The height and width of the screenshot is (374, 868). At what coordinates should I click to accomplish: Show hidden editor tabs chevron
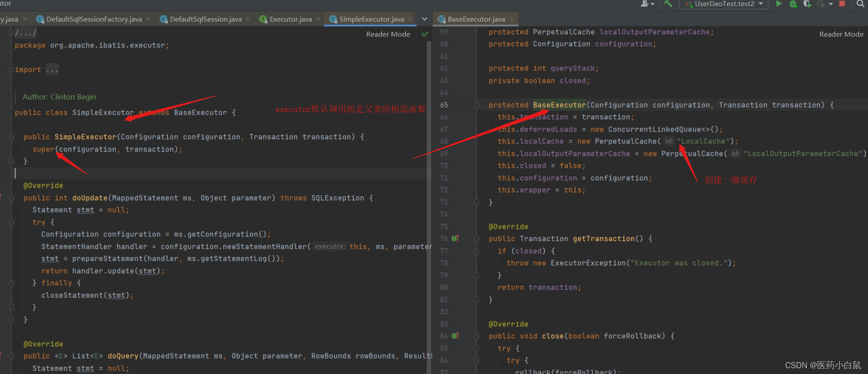coord(424,19)
